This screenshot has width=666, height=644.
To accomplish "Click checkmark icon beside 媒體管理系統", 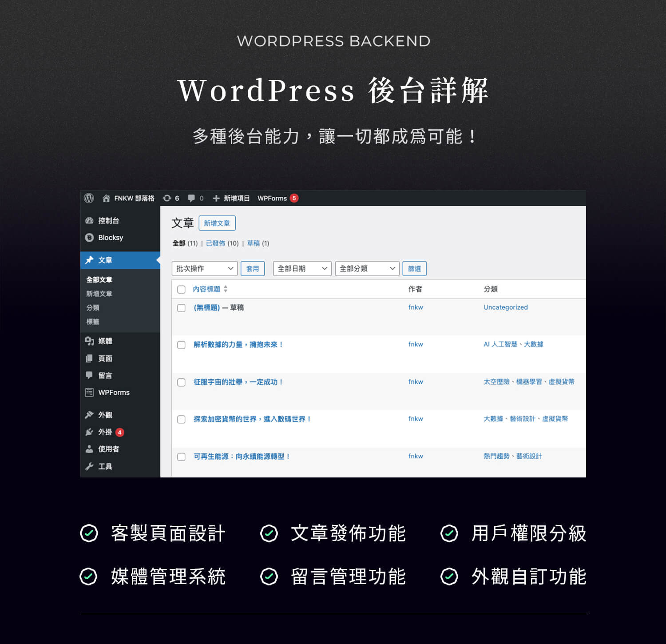I will click(x=89, y=576).
